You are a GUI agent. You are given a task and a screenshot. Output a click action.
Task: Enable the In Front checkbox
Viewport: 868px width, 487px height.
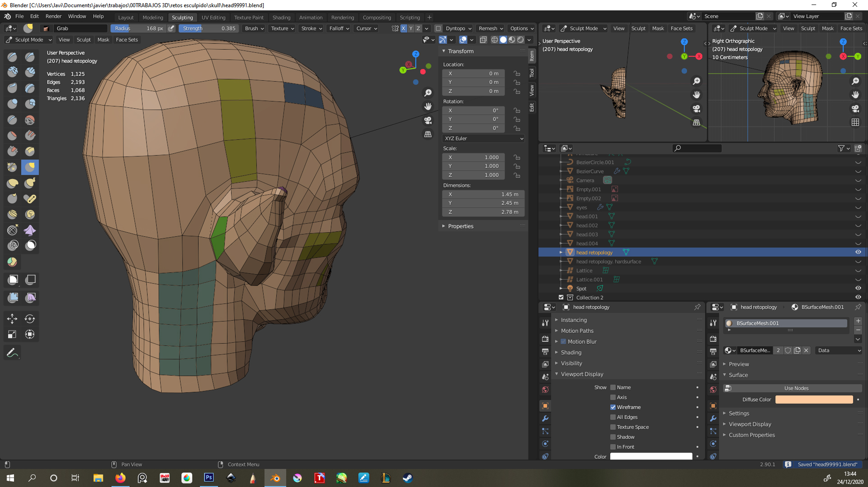point(613,447)
